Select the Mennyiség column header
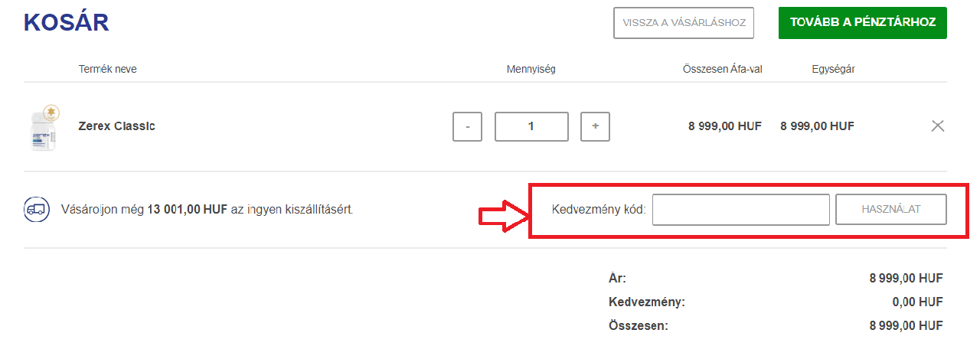The image size is (980, 346). tap(531, 70)
